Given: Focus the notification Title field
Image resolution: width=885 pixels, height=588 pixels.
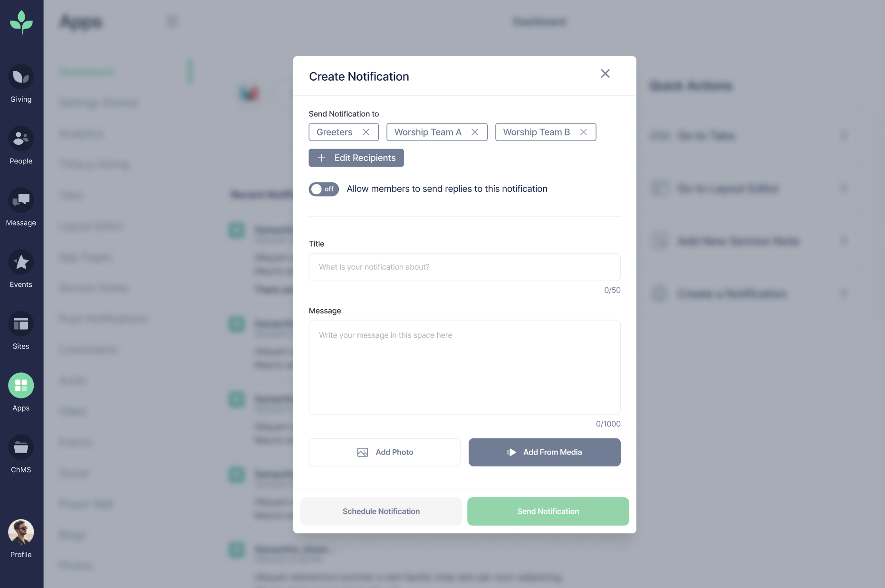Looking at the screenshot, I should 464,267.
